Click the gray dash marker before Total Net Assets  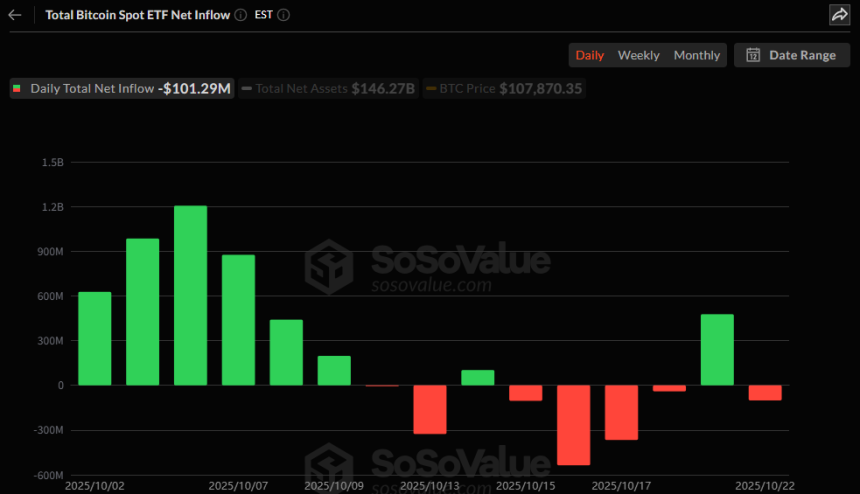(247, 89)
